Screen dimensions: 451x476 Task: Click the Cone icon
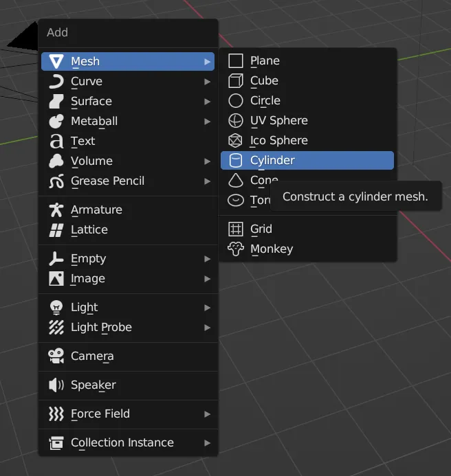point(236,181)
